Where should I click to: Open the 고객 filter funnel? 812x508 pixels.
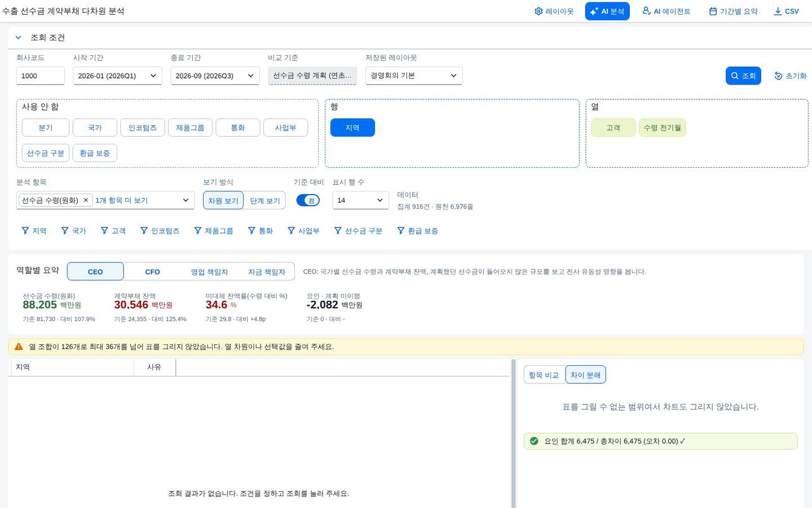pyautogui.click(x=113, y=231)
